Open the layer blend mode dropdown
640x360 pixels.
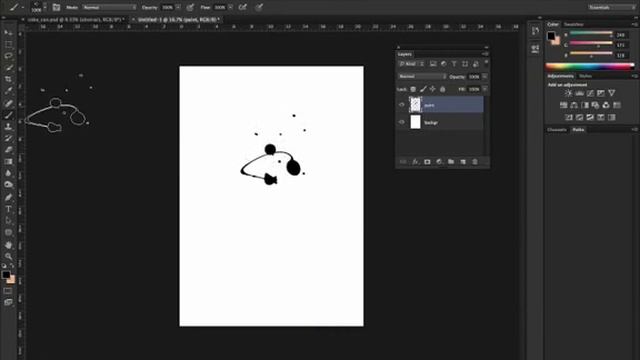[x=422, y=76]
